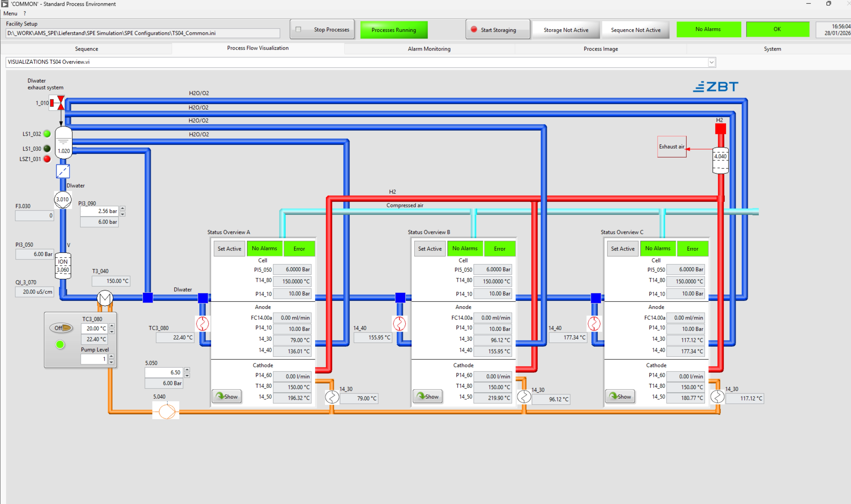This screenshot has width=851, height=504.
Task: Click the 3.010 DIwater pump symbol
Action: (x=63, y=199)
